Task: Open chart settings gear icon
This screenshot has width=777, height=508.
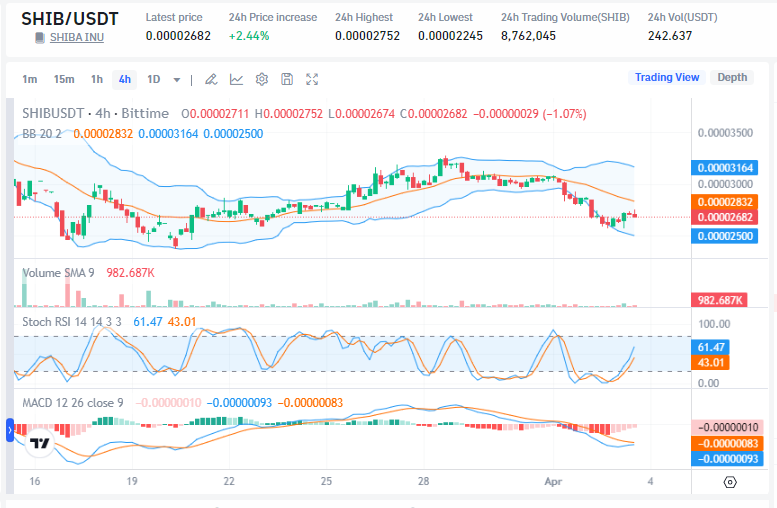Action: pyautogui.click(x=262, y=79)
